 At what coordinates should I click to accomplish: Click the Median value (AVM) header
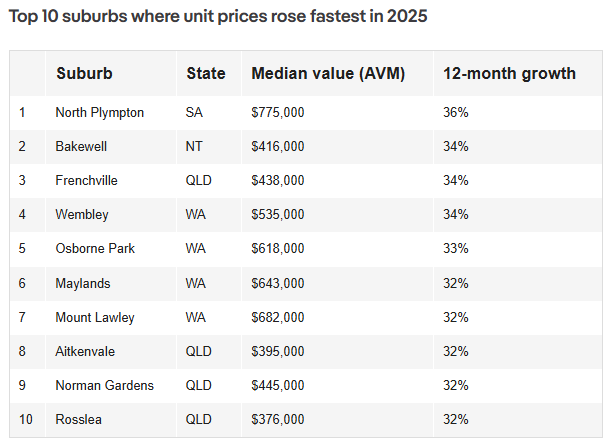328,74
